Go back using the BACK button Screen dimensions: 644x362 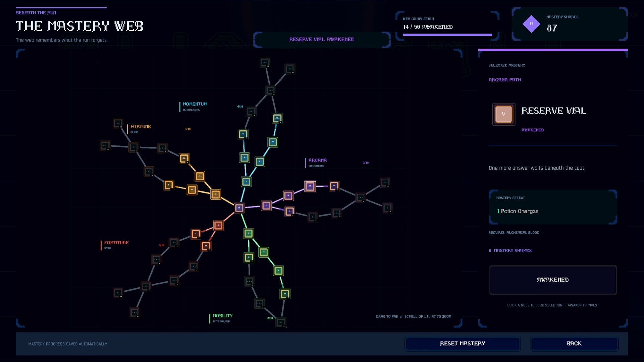click(574, 344)
